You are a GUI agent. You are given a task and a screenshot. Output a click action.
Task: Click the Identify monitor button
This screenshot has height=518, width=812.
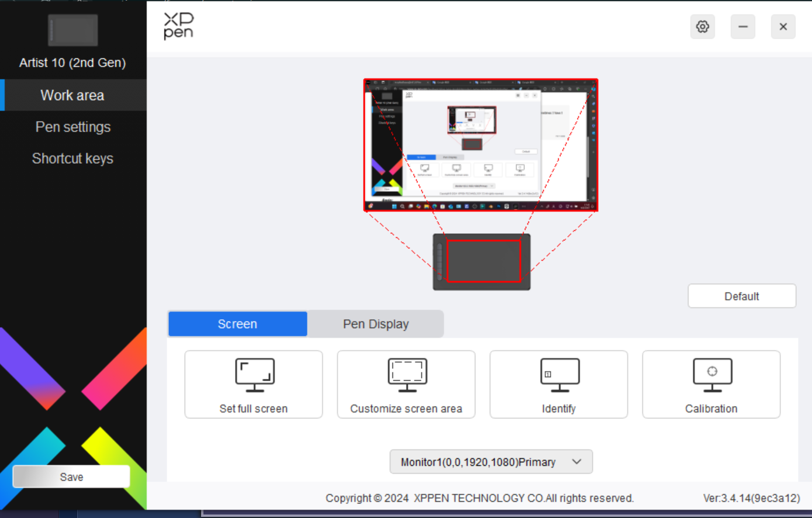(x=559, y=384)
